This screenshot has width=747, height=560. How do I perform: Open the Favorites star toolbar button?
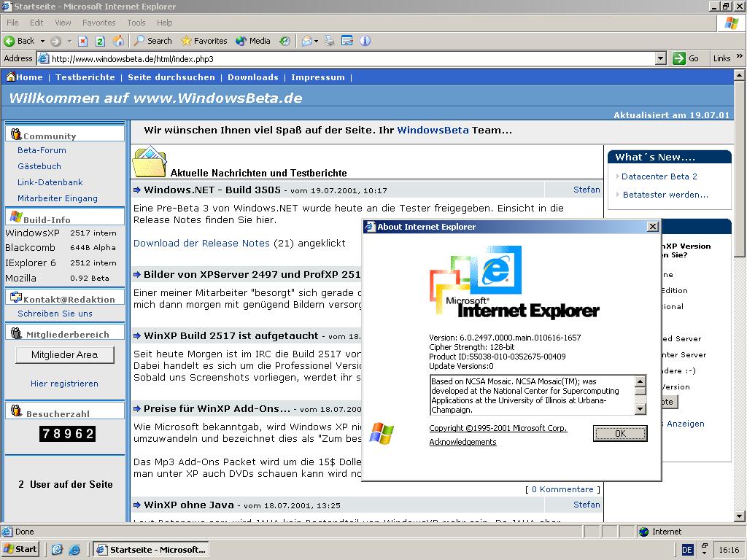(204, 41)
